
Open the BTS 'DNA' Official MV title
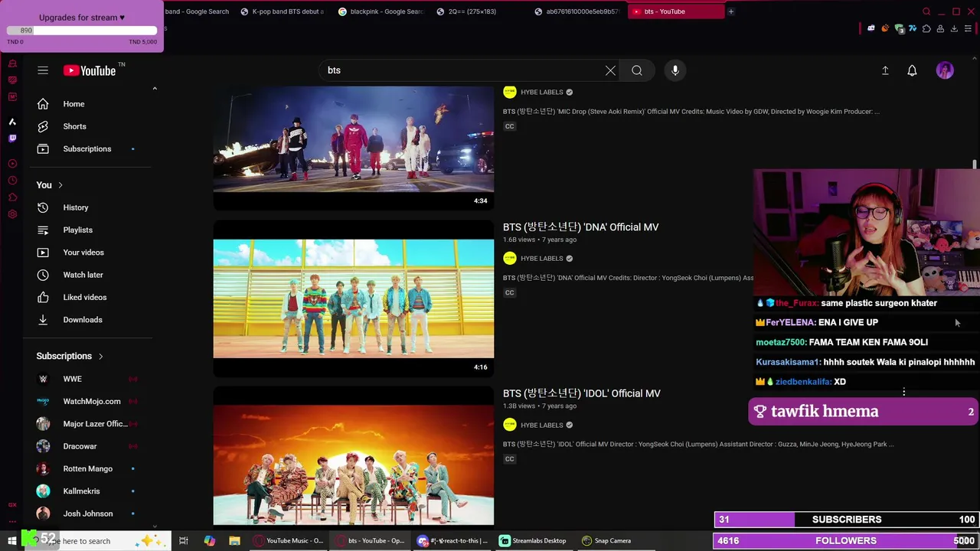[580, 227]
